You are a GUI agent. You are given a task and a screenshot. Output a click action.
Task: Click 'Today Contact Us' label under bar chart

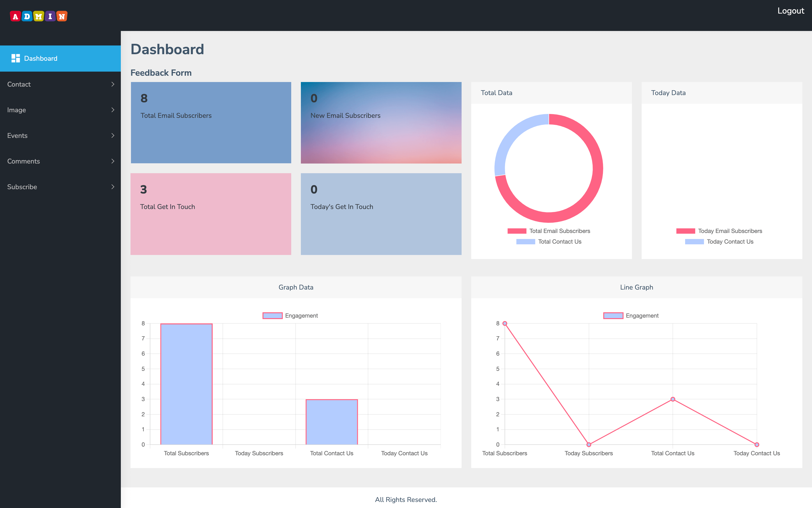[x=404, y=453]
